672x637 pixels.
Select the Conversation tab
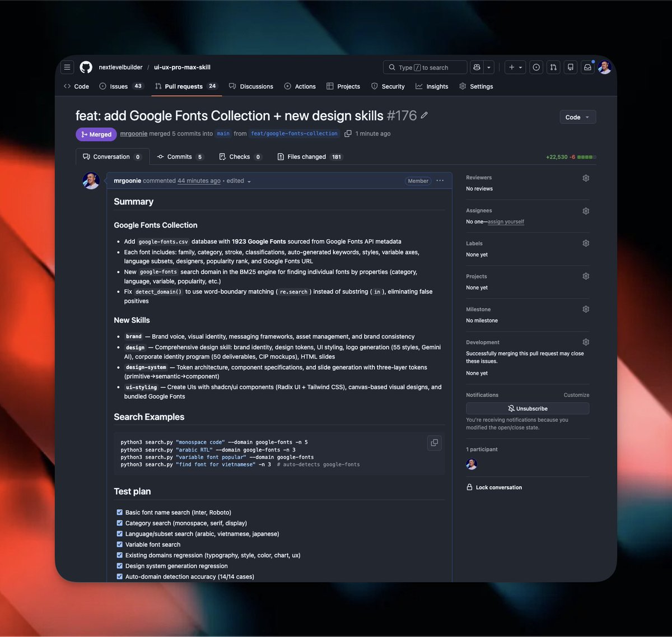(112, 157)
